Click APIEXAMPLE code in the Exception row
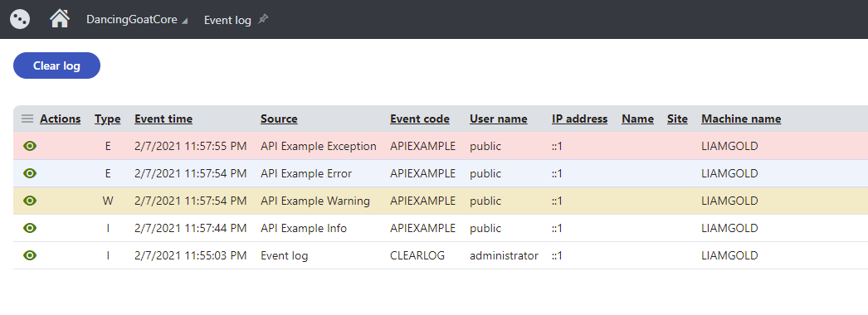Viewport: 868px width, 315px height. pos(423,147)
